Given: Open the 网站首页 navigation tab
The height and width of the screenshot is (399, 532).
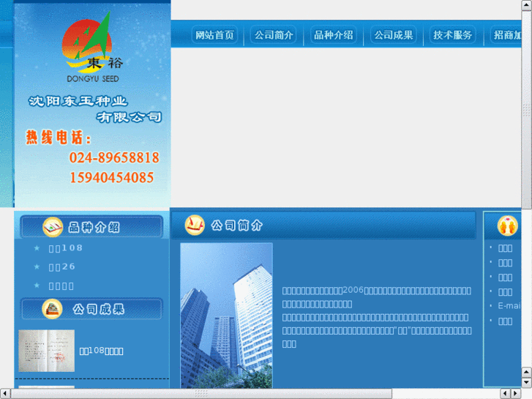Looking at the screenshot, I should [x=214, y=34].
